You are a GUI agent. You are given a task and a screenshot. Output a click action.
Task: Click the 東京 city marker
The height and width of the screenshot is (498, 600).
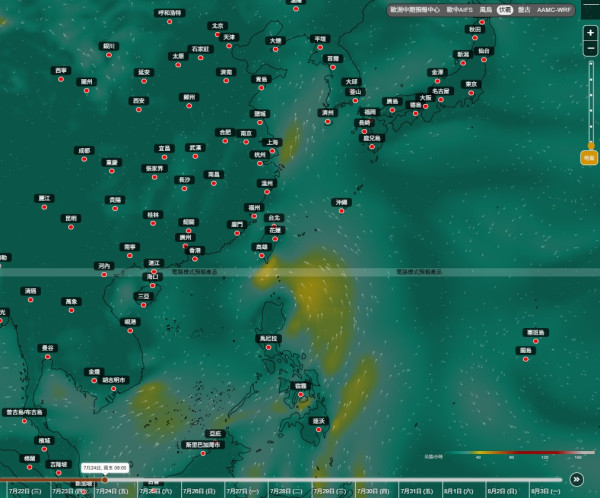[471, 93]
